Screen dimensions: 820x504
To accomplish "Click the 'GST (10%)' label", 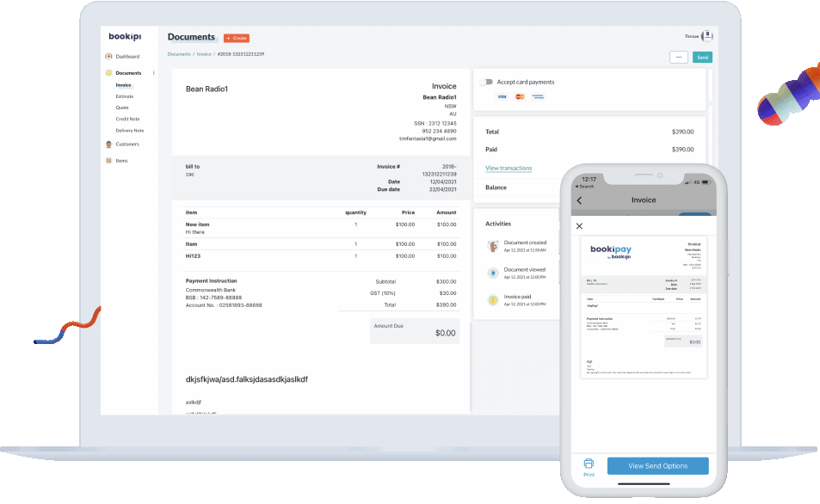I will pos(383,293).
